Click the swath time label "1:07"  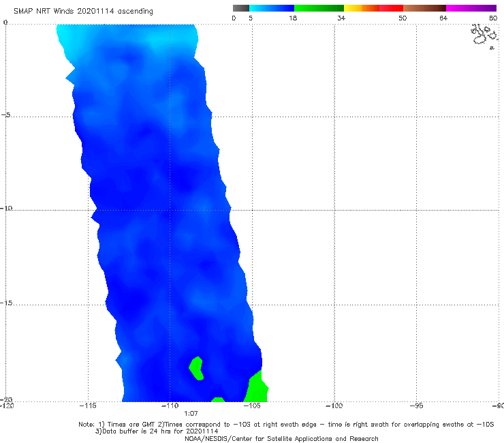pos(191,414)
